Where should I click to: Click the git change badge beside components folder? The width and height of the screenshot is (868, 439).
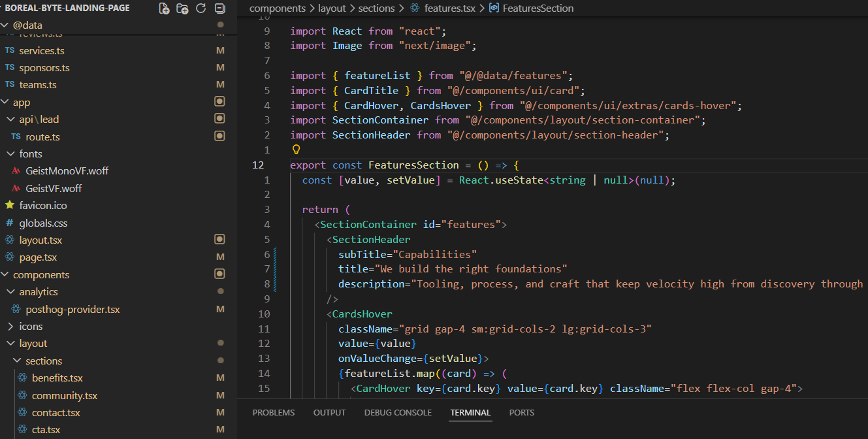pos(220,274)
